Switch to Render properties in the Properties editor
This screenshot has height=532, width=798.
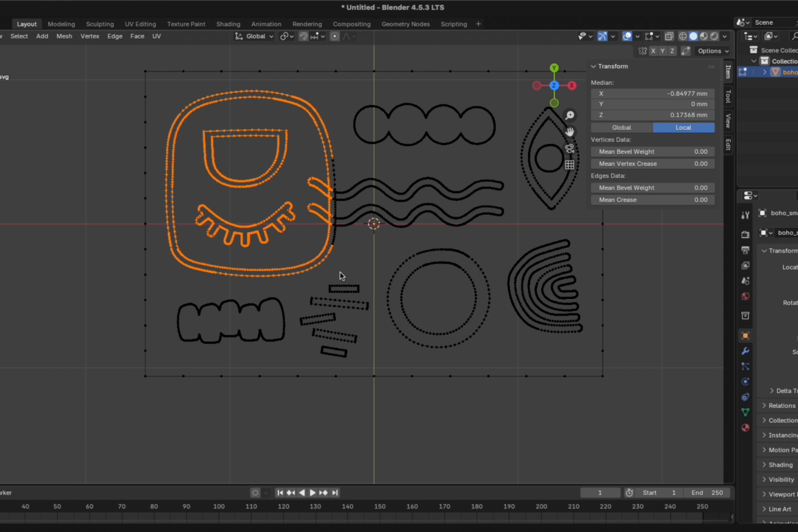point(745,234)
